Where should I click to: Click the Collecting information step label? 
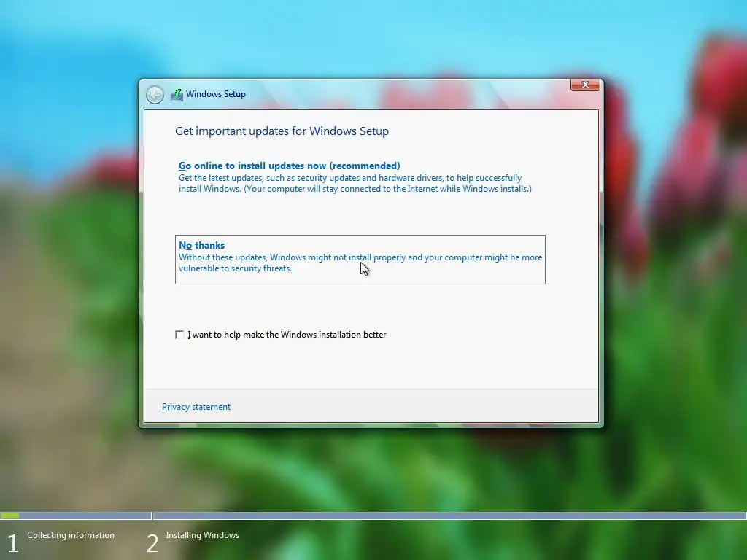(x=71, y=534)
